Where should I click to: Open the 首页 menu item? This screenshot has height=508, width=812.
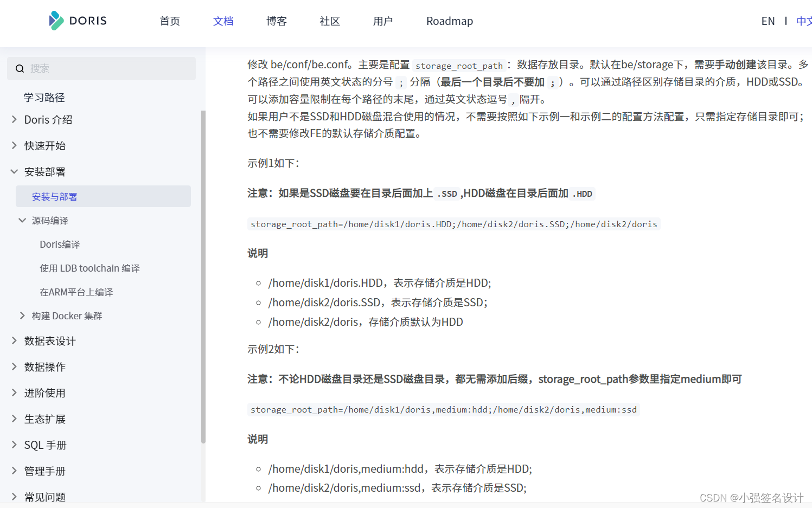169,21
